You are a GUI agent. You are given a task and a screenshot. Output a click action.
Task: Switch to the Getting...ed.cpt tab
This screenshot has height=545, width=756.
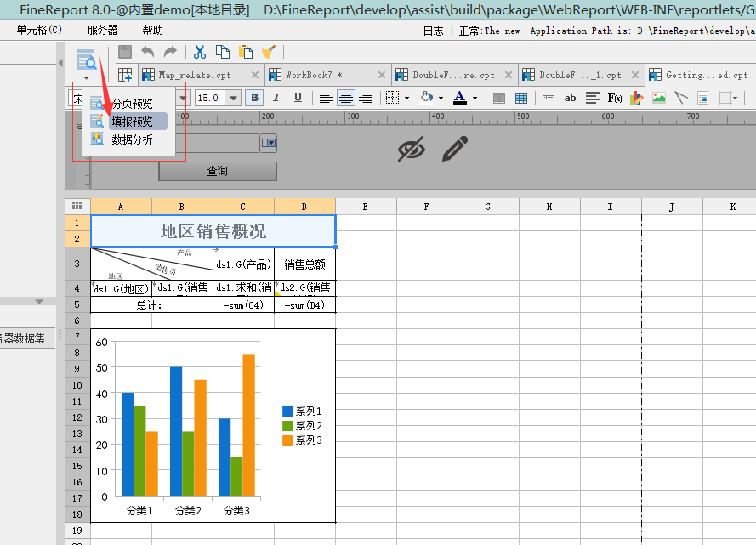(x=707, y=75)
